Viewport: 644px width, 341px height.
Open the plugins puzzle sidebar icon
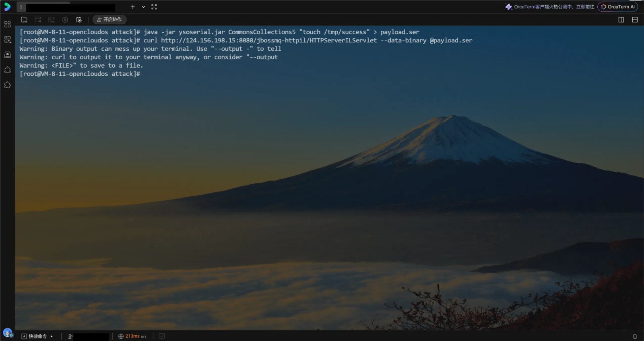[x=7, y=85]
